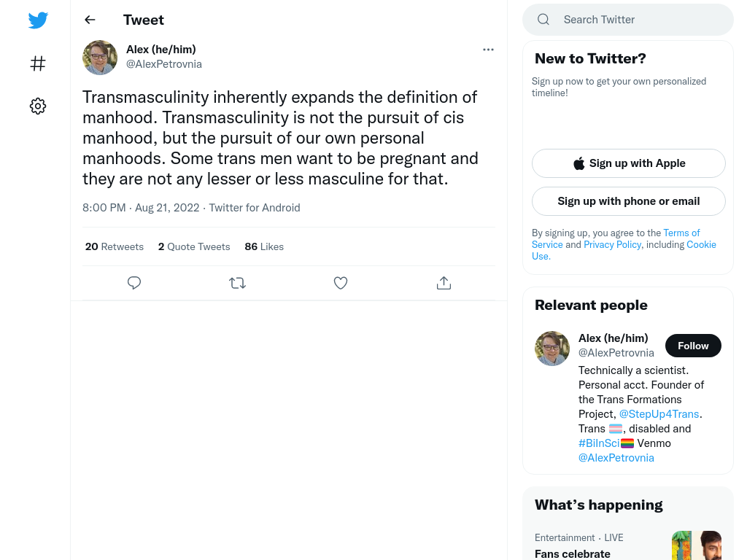Open the tweet's three-dot more menu

488,50
